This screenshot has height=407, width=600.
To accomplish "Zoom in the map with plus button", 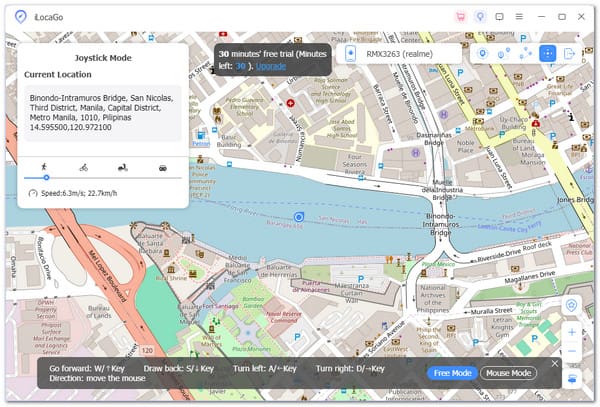I will [x=572, y=332].
